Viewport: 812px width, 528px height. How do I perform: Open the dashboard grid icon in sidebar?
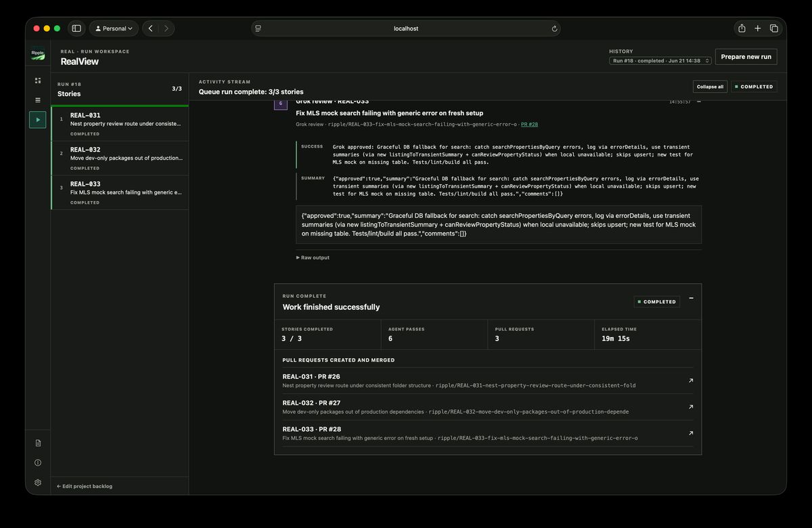tap(38, 81)
